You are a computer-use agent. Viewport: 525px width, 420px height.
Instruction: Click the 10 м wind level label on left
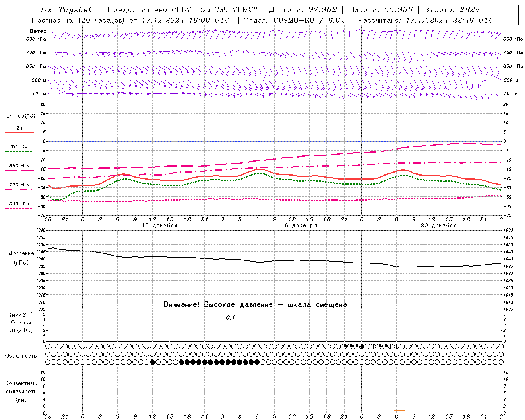click(39, 94)
